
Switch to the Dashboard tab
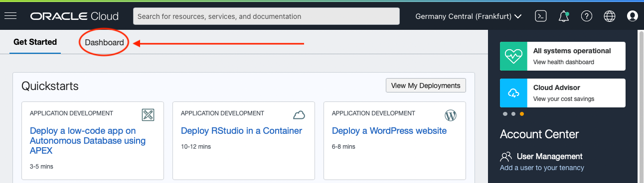click(104, 43)
